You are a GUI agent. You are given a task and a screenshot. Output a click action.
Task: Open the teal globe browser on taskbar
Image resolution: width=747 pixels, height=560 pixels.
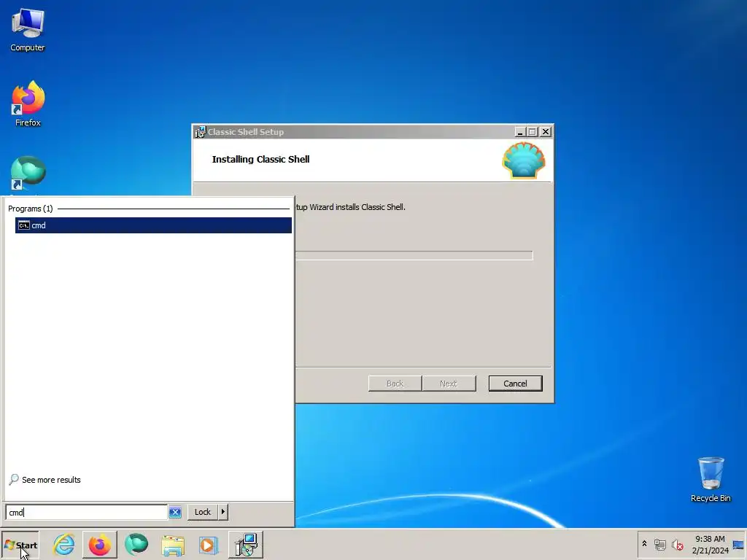[136, 545]
